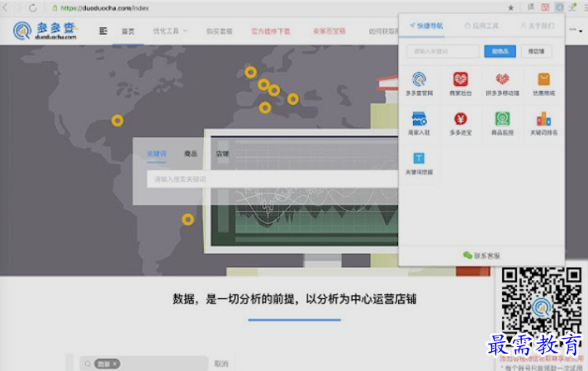Expand the 优化工具 dropdown menu
Viewport: 588px width, 371px height.
click(x=169, y=31)
